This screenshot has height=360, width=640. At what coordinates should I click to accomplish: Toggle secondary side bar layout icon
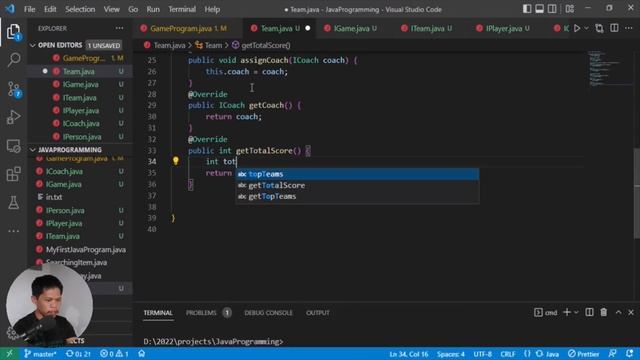pos(552,9)
